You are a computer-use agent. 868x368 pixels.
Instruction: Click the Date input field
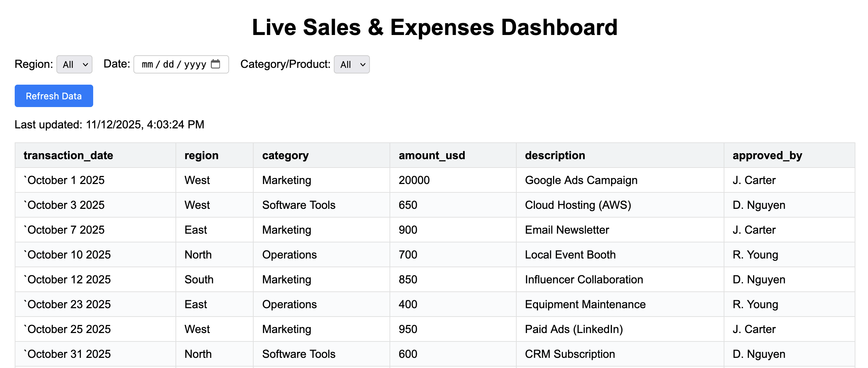pyautogui.click(x=173, y=64)
